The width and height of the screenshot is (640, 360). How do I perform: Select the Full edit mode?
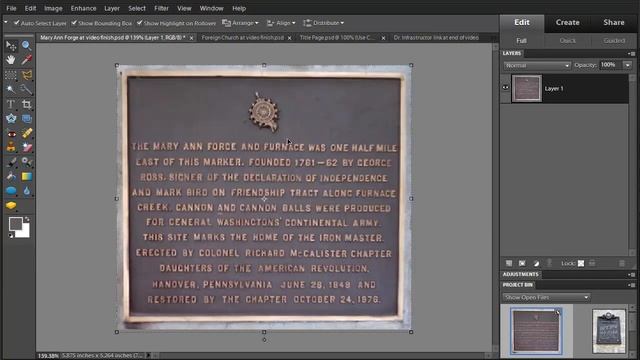[521, 41]
